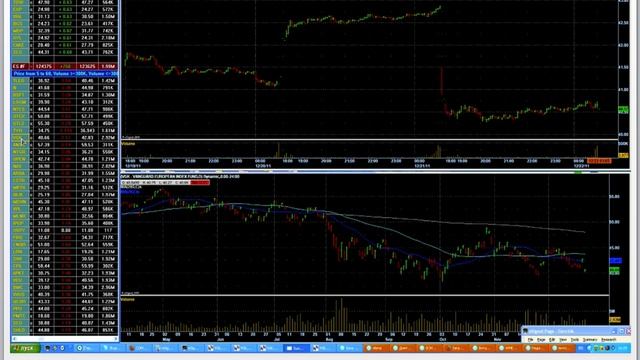Screen dimensions: 640x360
Task: Select the watchlist row priced 55.30
Action: pos(65,123)
